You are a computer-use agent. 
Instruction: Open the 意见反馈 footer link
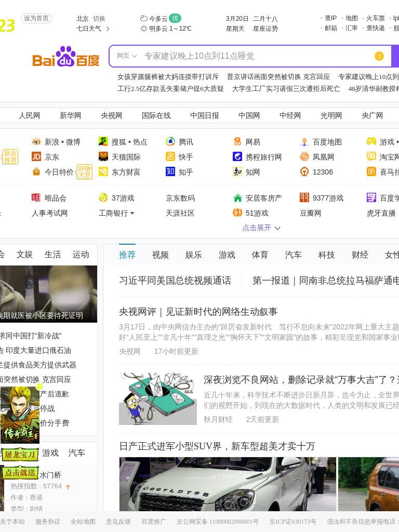[x=118, y=522]
